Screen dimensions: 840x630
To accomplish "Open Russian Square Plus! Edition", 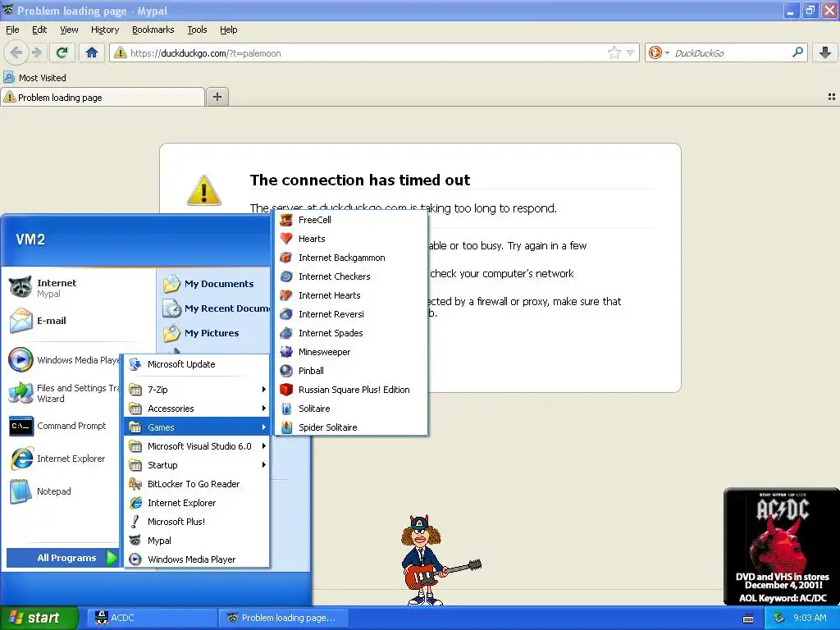I will pyautogui.click(x=351, y=390).
